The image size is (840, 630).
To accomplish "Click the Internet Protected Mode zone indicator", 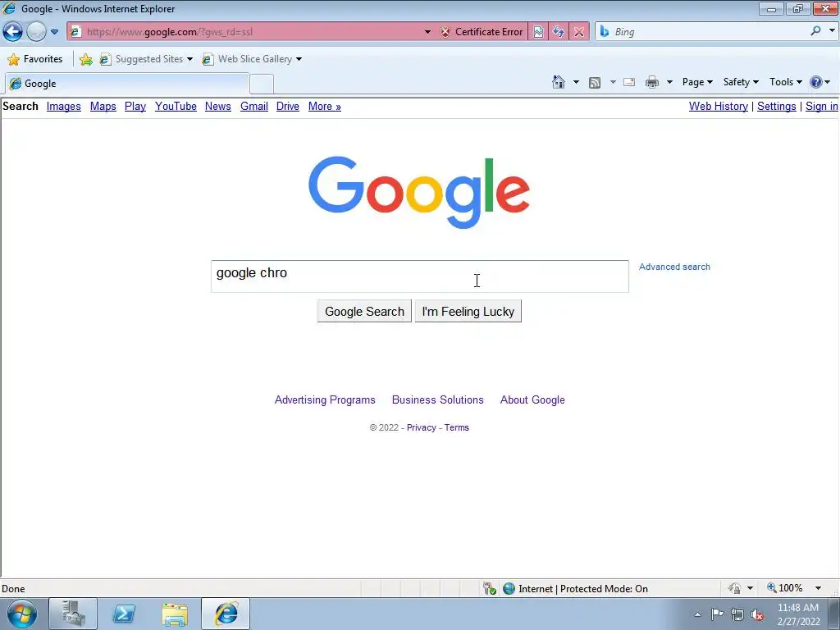I will (x=576, y=589).
